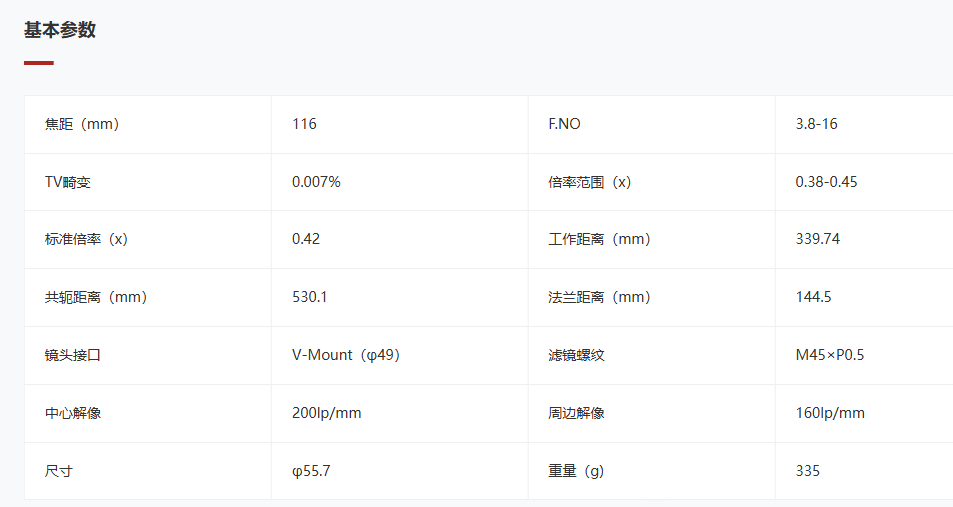Select the flange distance value 144.5
The height and width of the screenshot is (507, 953).
coord(813,297)
